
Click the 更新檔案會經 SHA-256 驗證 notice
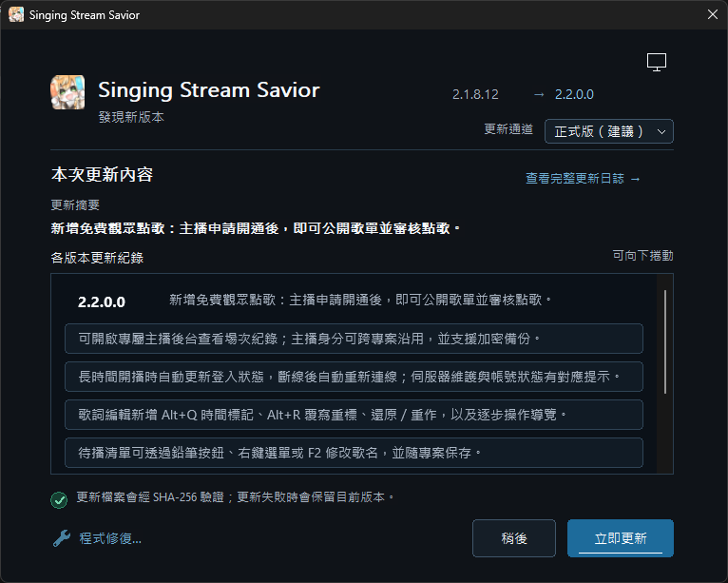click(x=236, y=497)
